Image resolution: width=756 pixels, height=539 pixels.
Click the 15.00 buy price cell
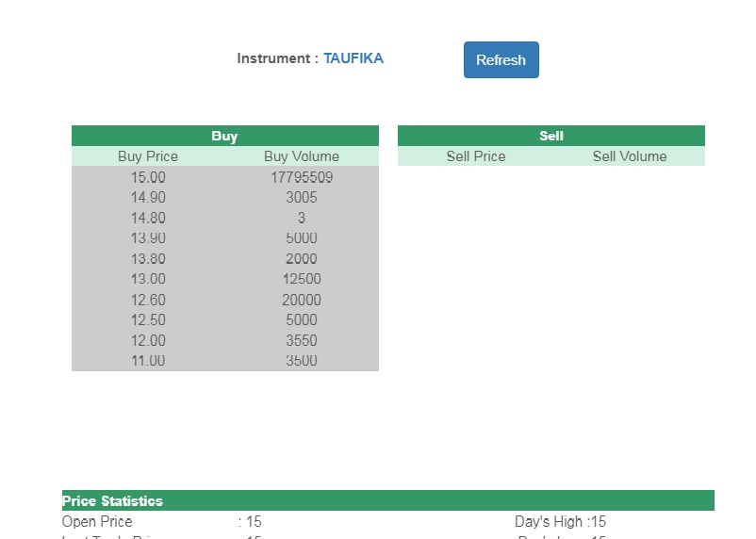point(148,177)
